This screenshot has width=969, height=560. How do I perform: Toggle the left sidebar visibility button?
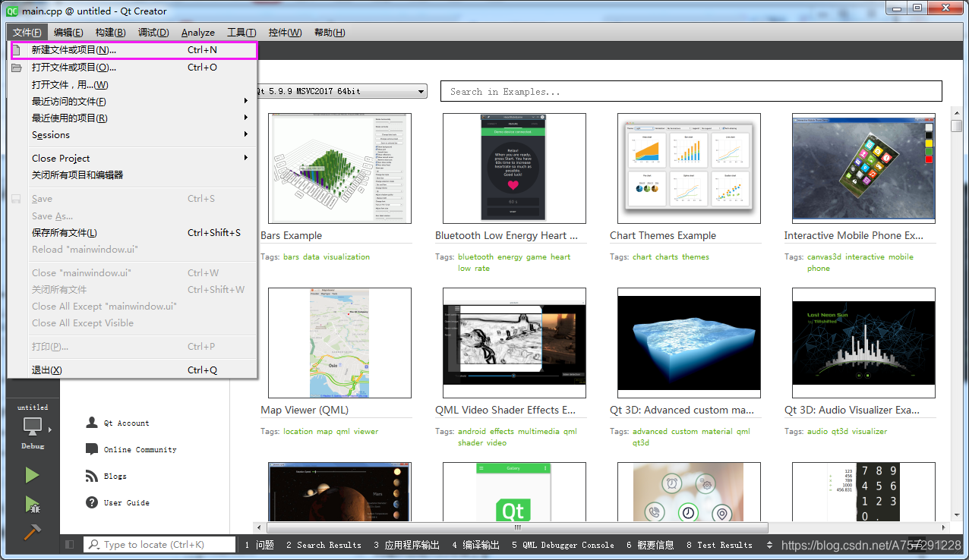point(70,545)
